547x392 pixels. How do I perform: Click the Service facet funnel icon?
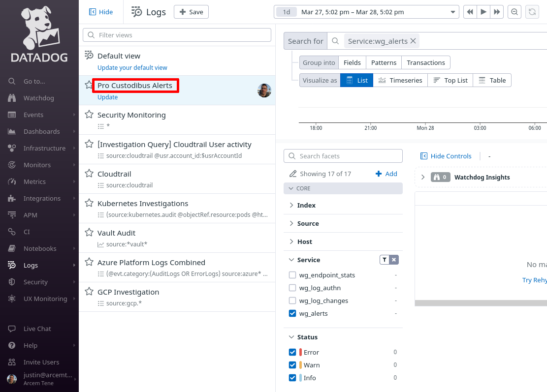(385, 260)
